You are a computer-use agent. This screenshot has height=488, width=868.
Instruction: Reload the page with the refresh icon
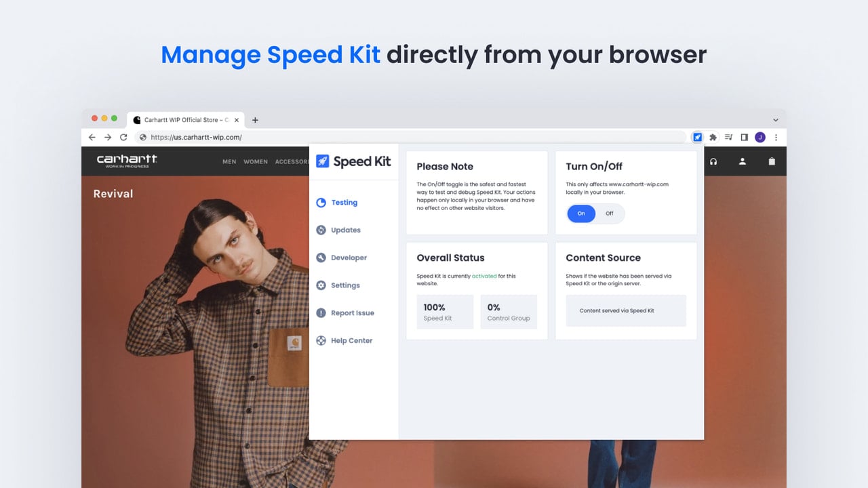tap(123, 137)
